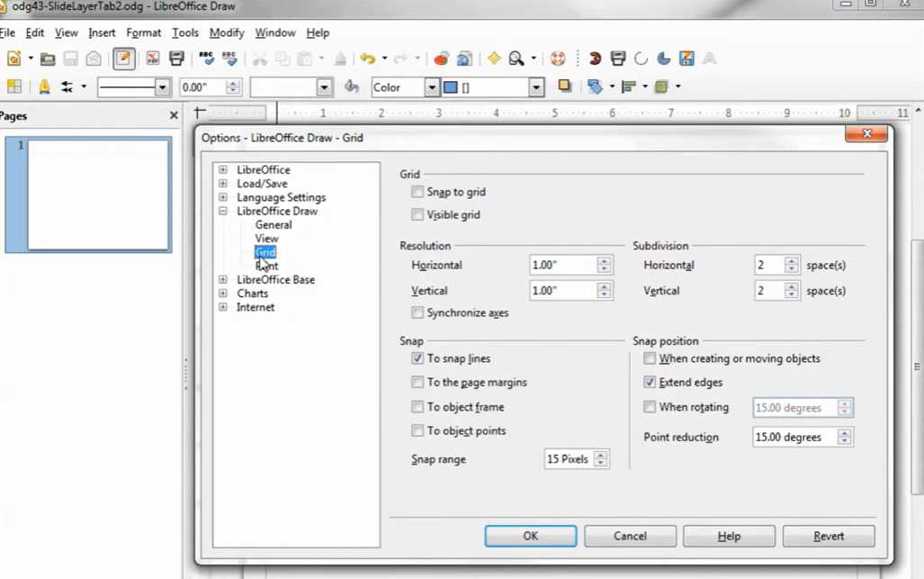Open the line style dropdown
The width and height of the screenshot is (924, 579).
(x=162, y=87)
